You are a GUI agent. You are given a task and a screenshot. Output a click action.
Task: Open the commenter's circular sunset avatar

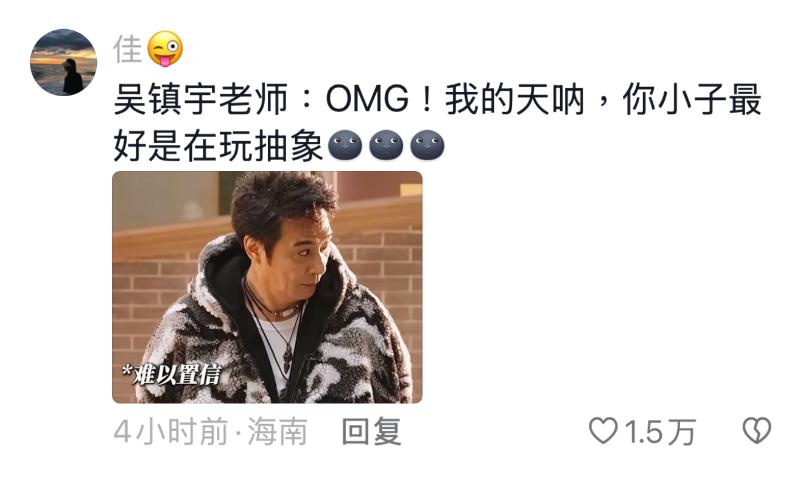63,62
